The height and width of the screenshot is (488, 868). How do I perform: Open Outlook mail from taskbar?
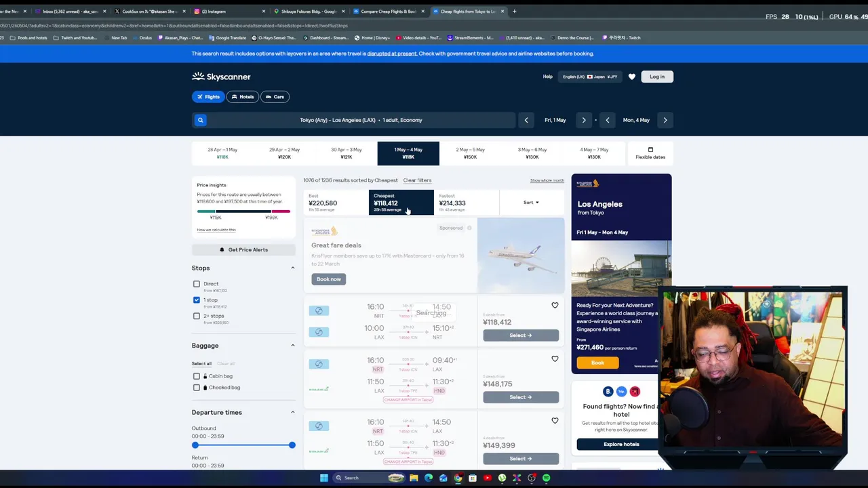443,478
